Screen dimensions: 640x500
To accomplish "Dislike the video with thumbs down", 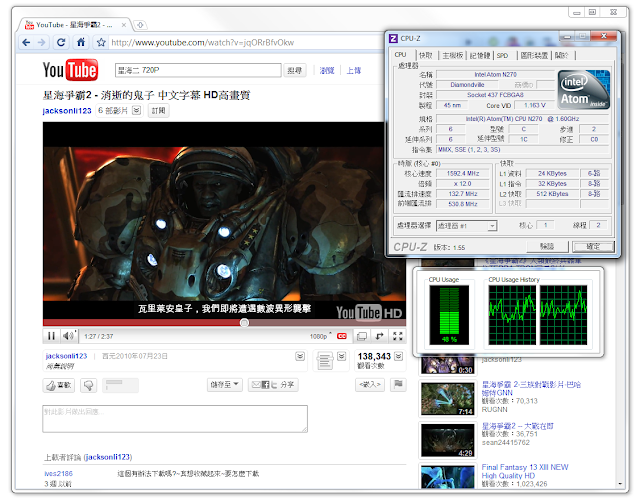I will [89, 385].
